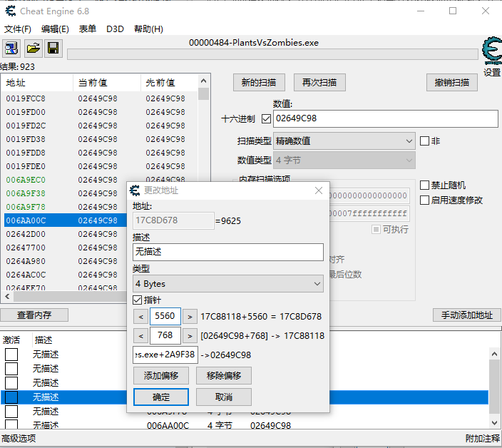
Task: Click the open file folder icon
Action: point(34,49)
